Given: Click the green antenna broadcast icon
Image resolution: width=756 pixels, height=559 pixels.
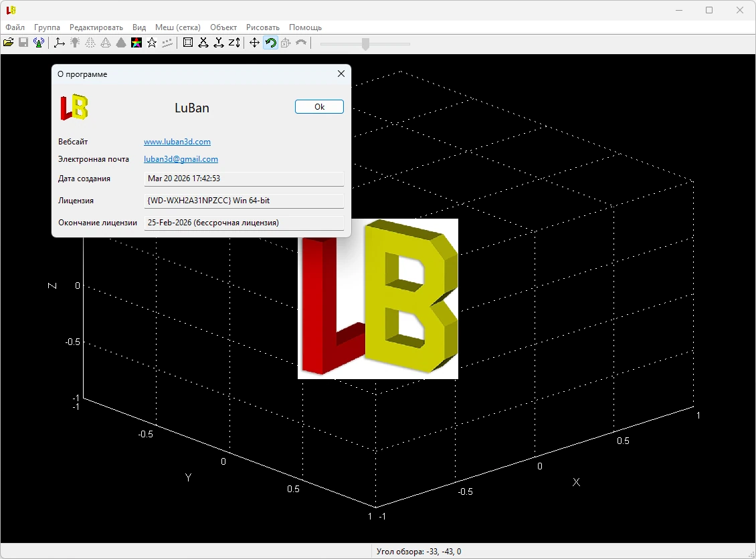Looking at the screenshot, I should click(x=39, y=43).
